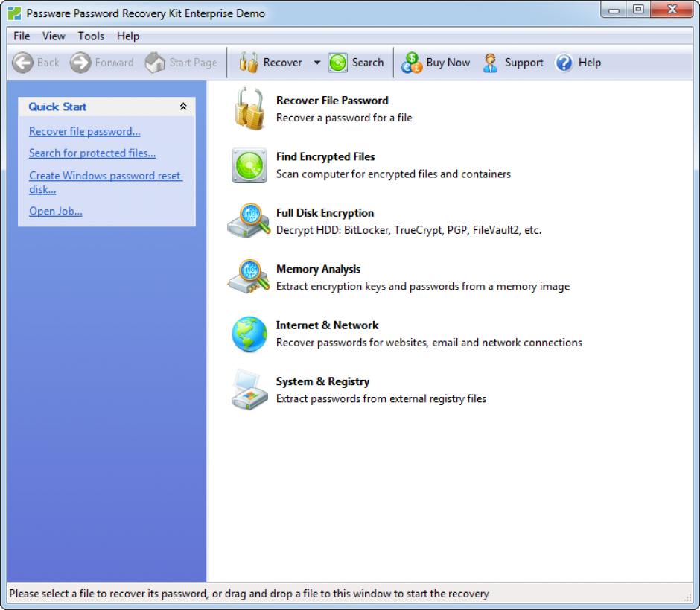Image resolution: width=700 pixels, height=610 pixels.
Task: Open the Help menu
Action: (x=127, y=36)
